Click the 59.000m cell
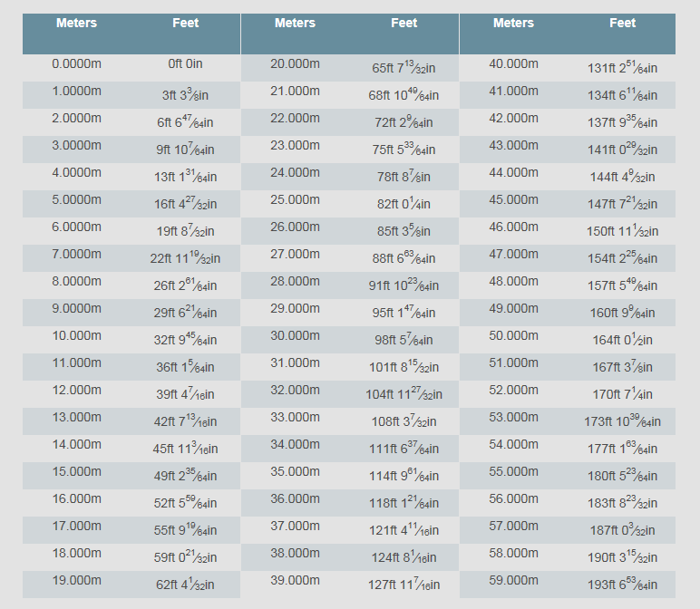 click(x=513, y=581)
